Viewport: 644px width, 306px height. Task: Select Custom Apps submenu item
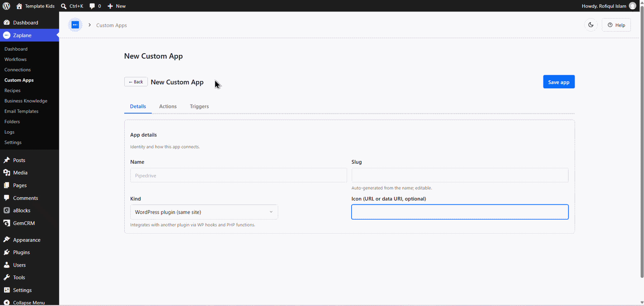point(19,80)
